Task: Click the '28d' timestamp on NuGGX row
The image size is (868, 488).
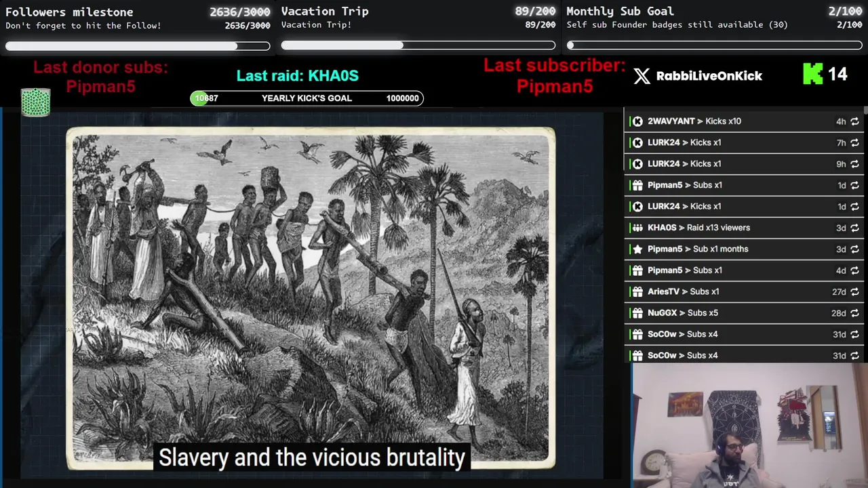Action: (x=839, y=313)
